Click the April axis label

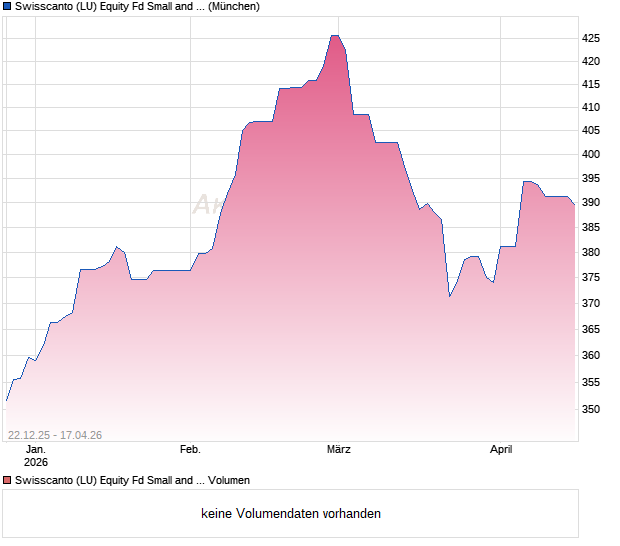click(x=501, y=450)
